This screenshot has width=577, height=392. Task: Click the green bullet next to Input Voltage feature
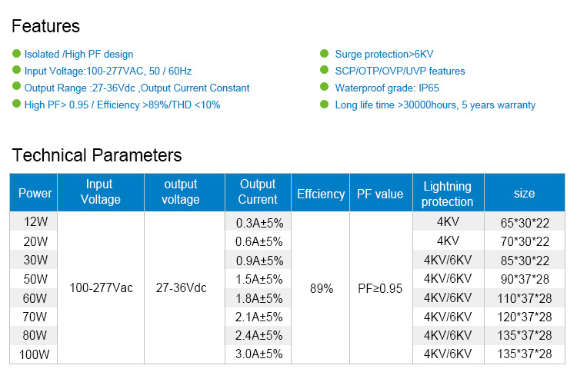(x=17, y=71)
